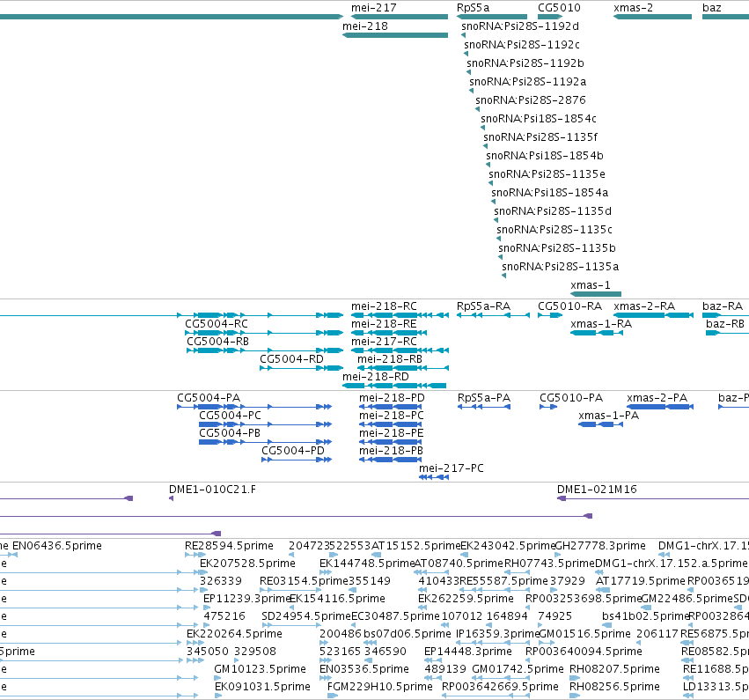Screen dimensions: 749x700
Task: Select transcript label mei-218-RD
Action: point(376,377)
